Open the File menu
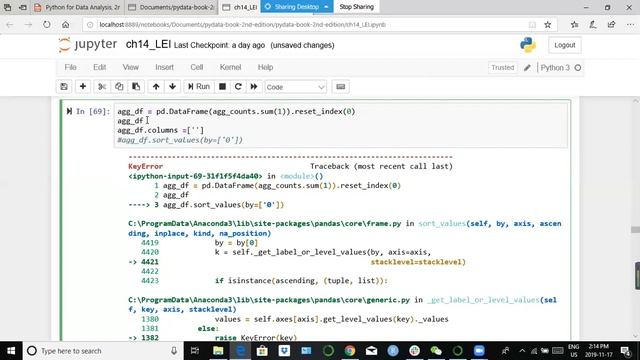This screenshot has height=360, width=640. pyautogui.click(x=70, y=67)
